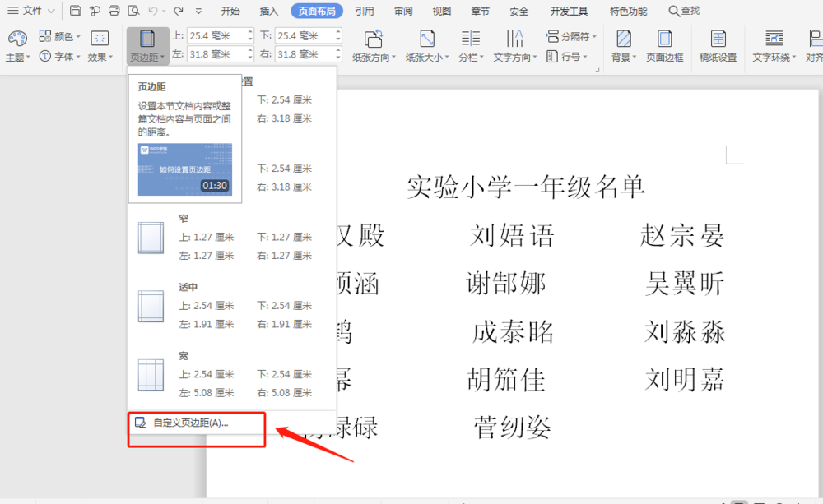Click the redo icon
Viewport: 823px width, 504px height.
[x=179, y=11]
